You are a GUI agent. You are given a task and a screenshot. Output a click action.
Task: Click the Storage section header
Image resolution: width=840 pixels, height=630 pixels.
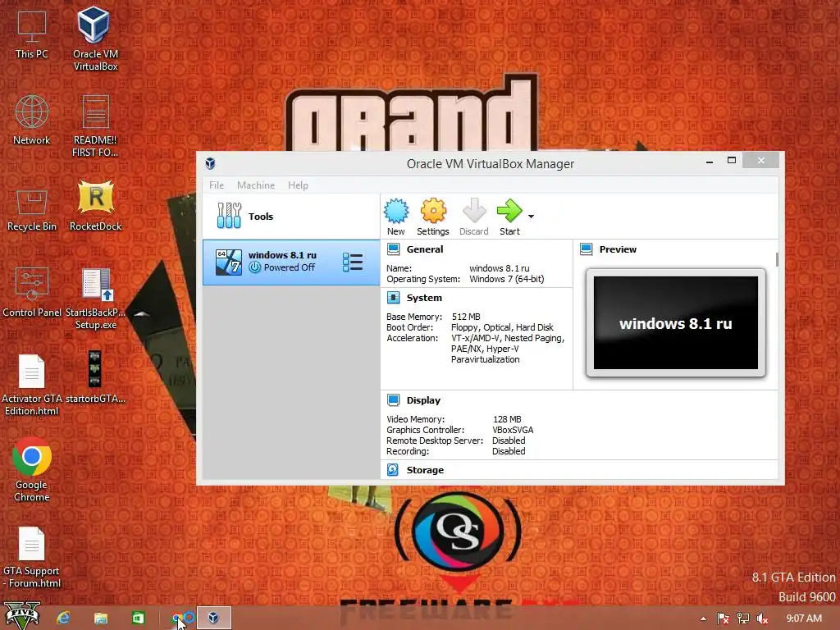click(425, 470)
